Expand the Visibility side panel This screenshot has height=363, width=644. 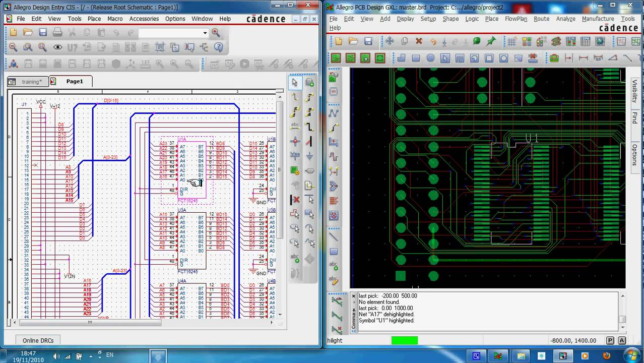coord(634,91)
